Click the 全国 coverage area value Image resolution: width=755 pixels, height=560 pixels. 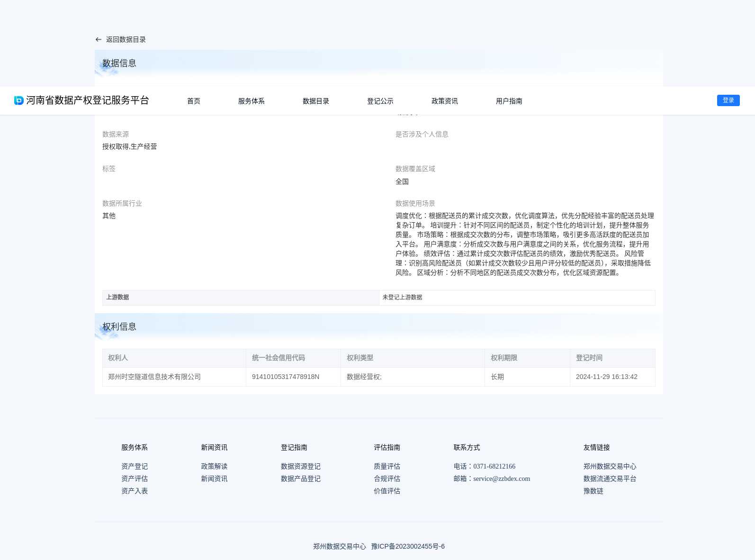402,182
